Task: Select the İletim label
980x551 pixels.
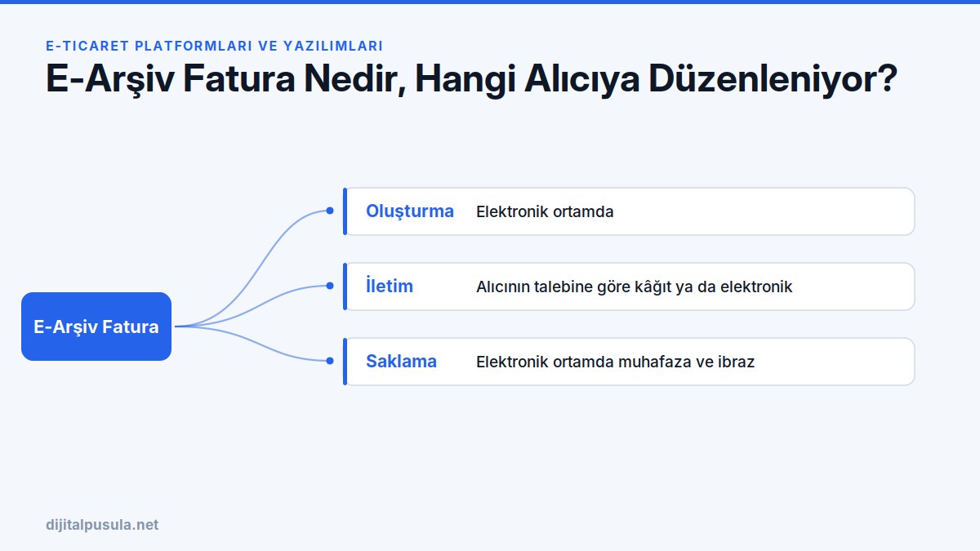Action: (390, 287)
